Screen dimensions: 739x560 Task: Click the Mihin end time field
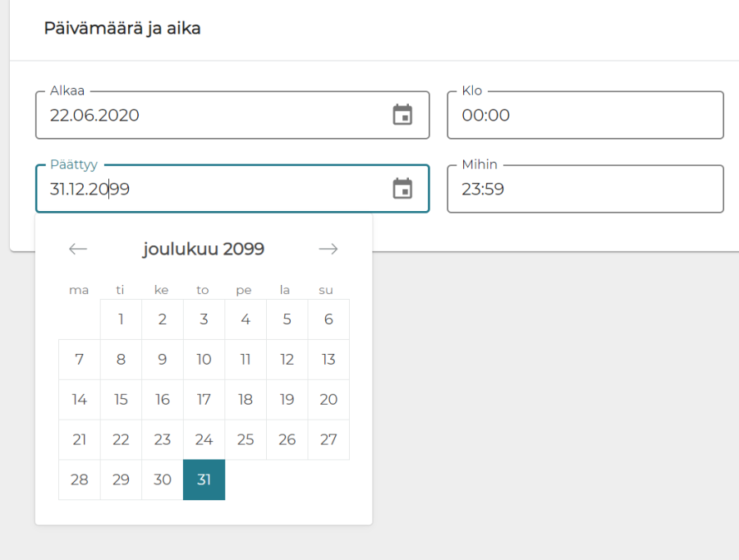[x=585, y=189]
